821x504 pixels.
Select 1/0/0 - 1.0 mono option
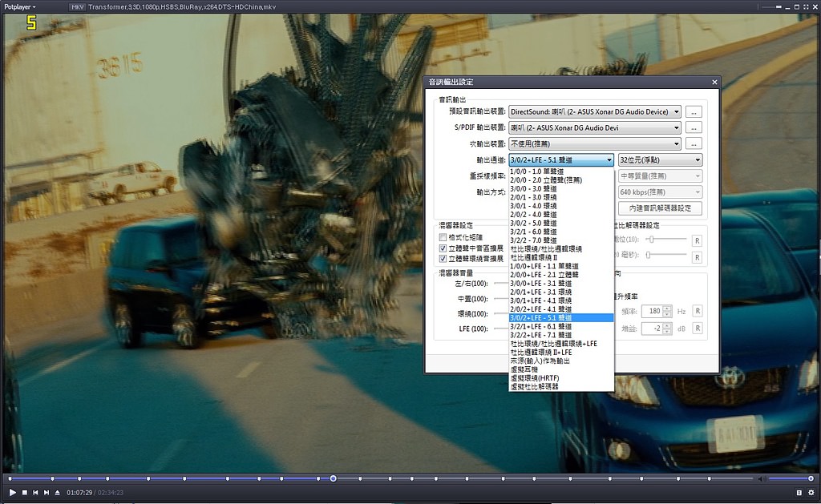(560, 171)
